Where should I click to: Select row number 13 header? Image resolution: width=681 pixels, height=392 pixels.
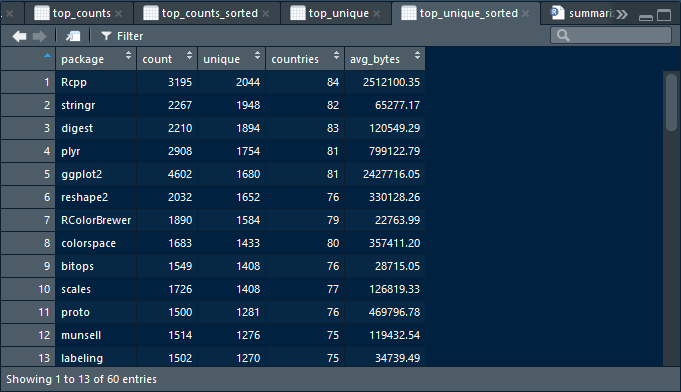pos(28,357)
